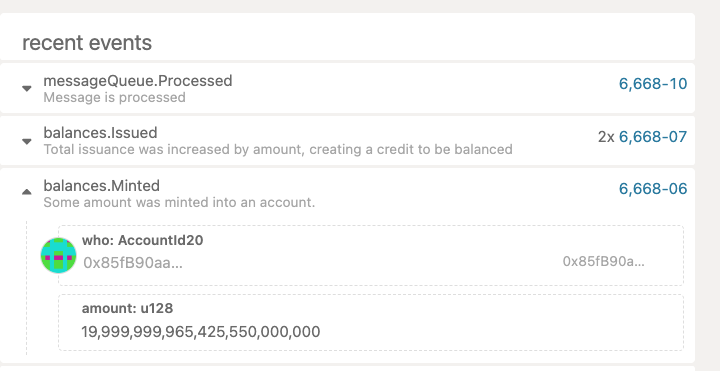Screen dimensions: 720x371
Task: Expand the balances.Issued event arrow
Action: (27, 141)
